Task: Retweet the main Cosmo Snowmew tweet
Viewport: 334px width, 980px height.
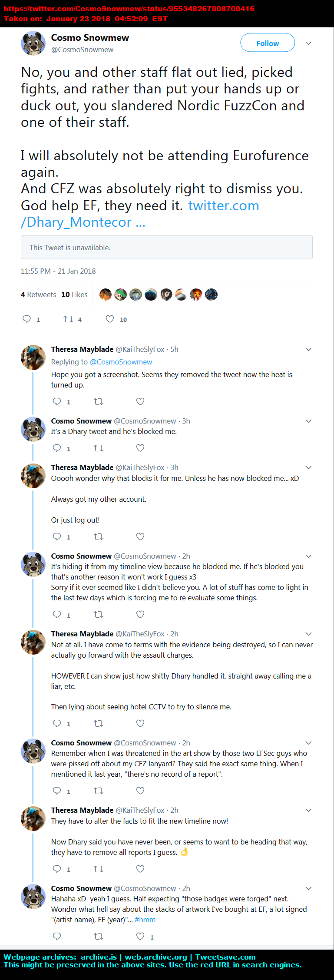Action: click(68, 319)
